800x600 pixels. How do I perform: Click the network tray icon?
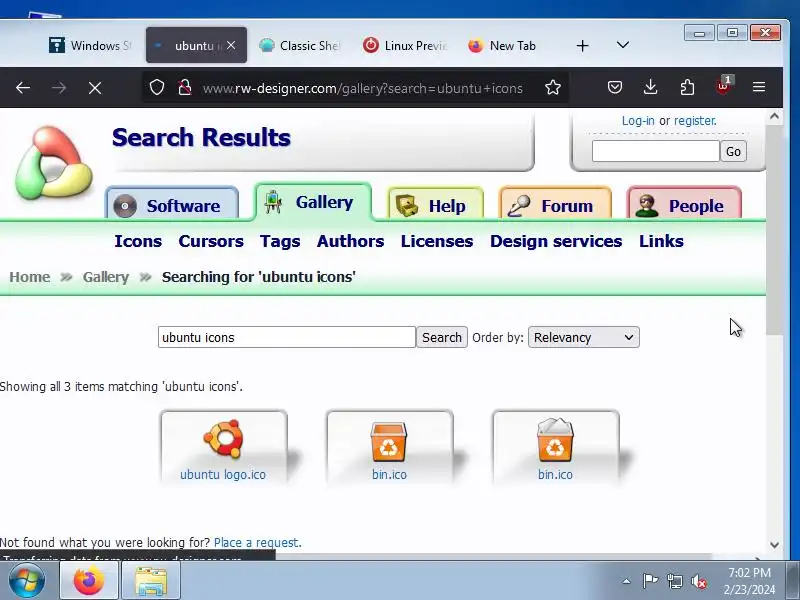(x=675, y=581)
